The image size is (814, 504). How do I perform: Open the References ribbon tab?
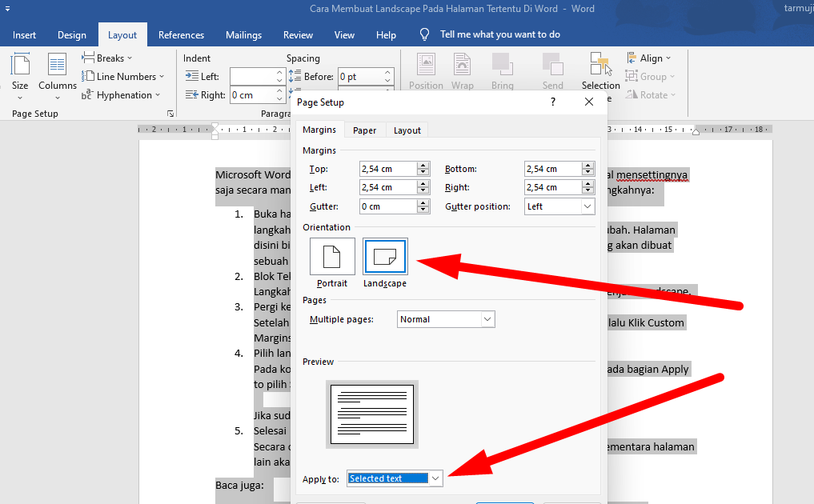tap(181, 34)
